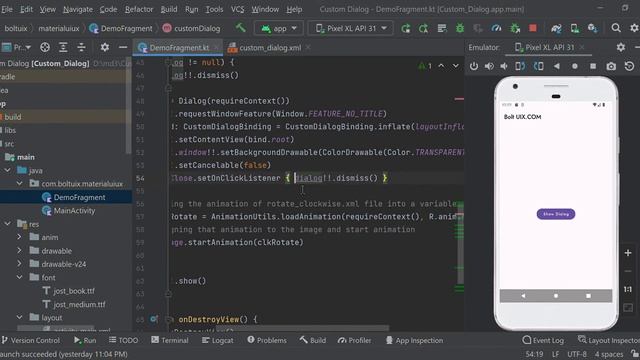Click the Expand All icon in project panel
The width and height of the screenshot is (640, 360).
tap(63, 47)
